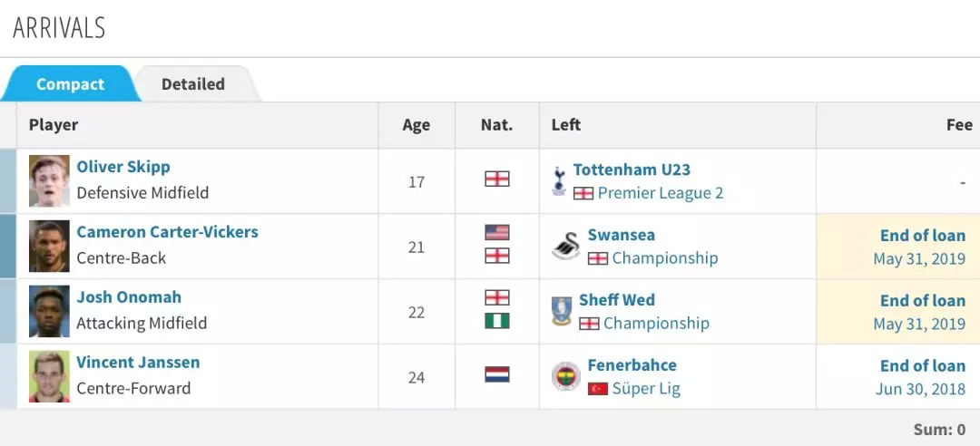This screenshot has width=980, height=446.
Task: Sort table by the Fee column header
Action: [958, 125]
